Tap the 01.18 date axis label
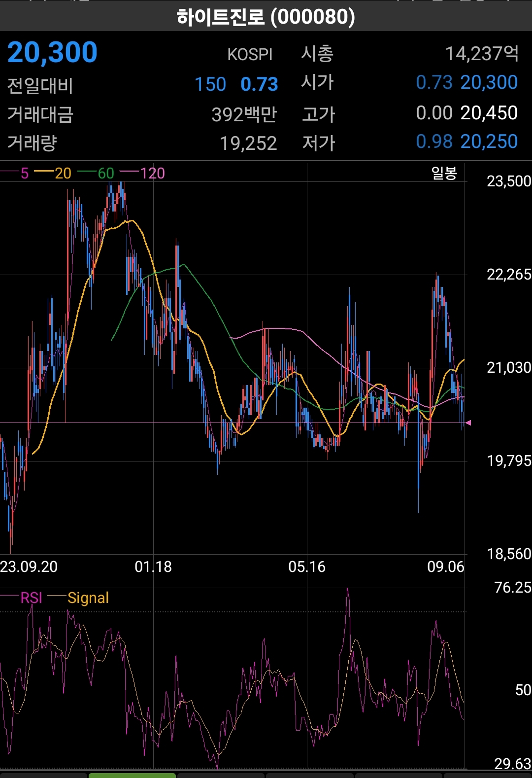This screenshot has height=778, width=532. [x=153, y=567]
